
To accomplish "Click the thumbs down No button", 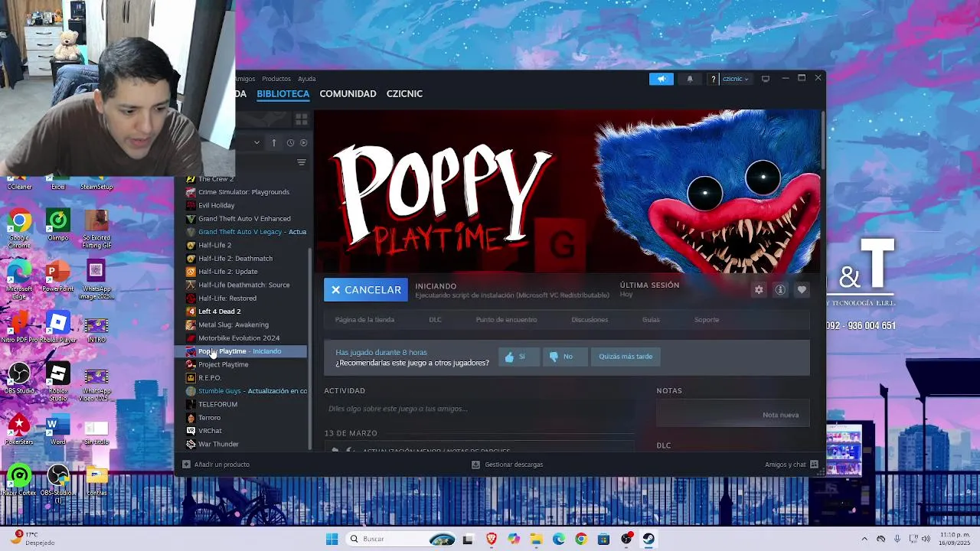I will pyautogui.click(x=564, y=357).
